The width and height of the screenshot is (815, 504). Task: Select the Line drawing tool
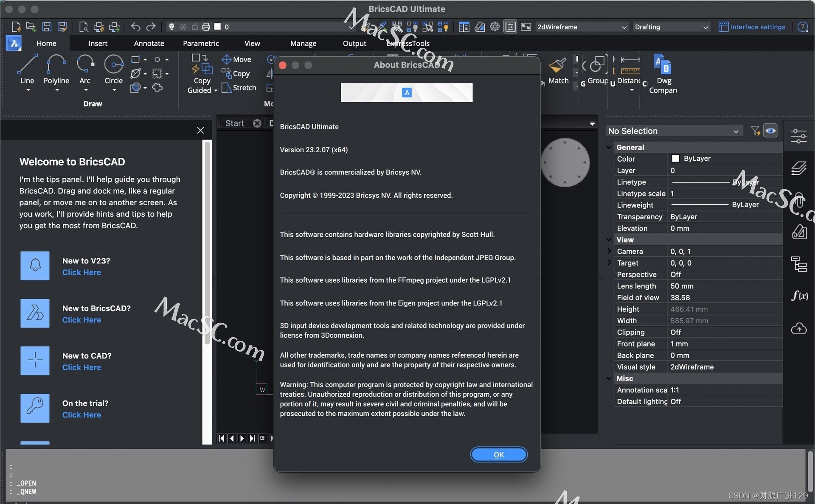27,69
